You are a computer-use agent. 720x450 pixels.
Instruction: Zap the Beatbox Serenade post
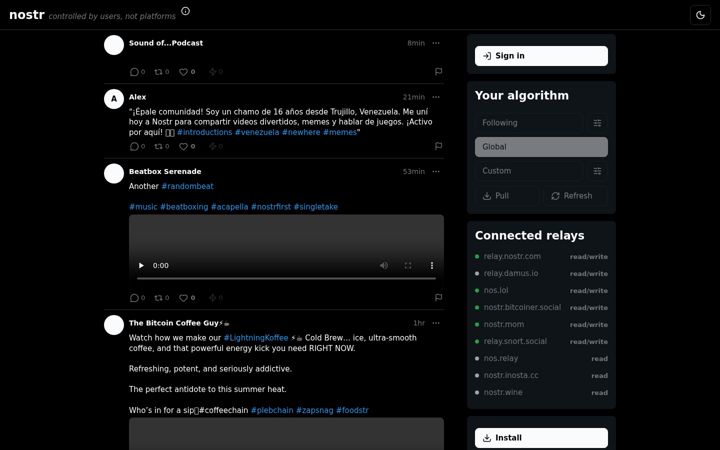[x=215, y=298]
